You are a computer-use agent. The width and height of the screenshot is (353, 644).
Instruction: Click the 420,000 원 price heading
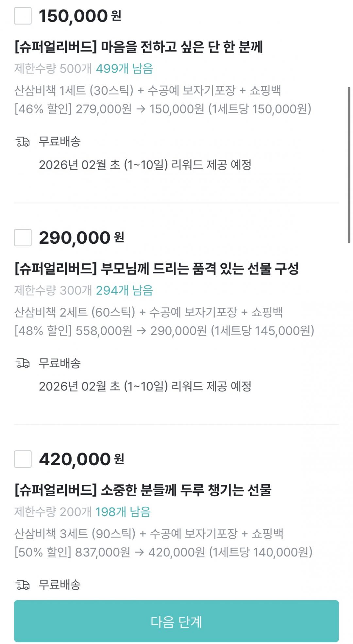81,459
